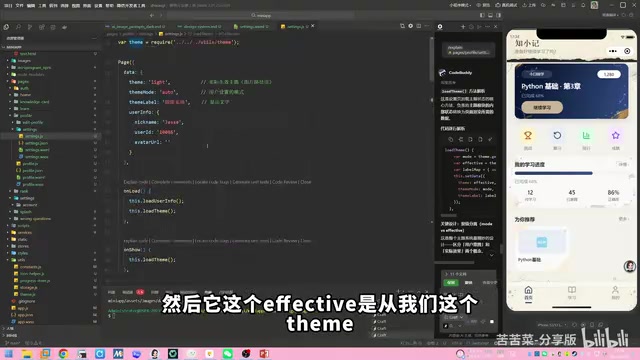Open the Source Control view icon
Image resolution: width=640 pixels, height=360 pixels.
point(30,27)
